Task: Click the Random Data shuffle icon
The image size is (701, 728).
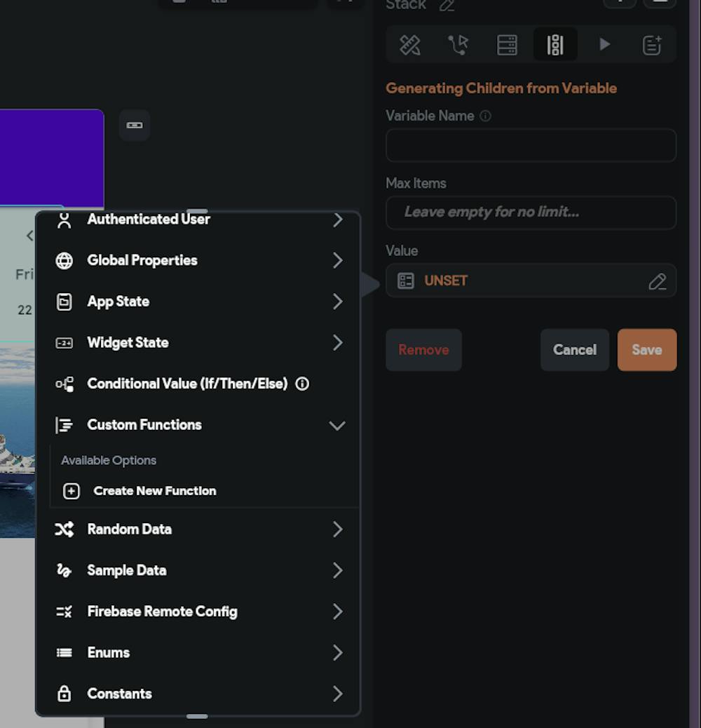Action: tap(64, 530)
